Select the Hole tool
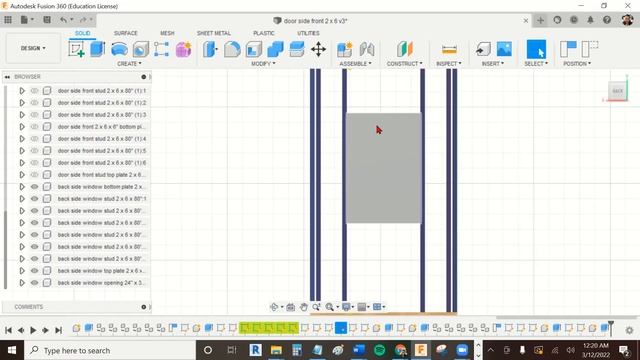Viewport: 640px width, 360px height. point(140,49)
